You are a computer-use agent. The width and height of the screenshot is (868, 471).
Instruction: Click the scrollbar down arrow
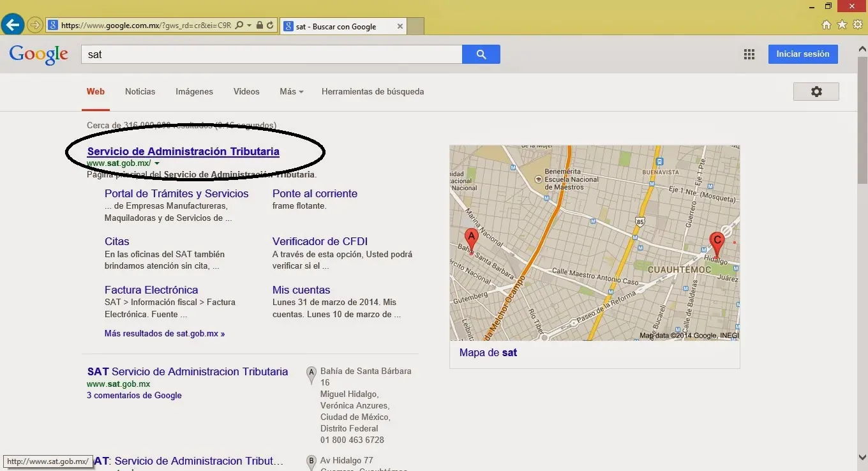[x=862, y=457]
